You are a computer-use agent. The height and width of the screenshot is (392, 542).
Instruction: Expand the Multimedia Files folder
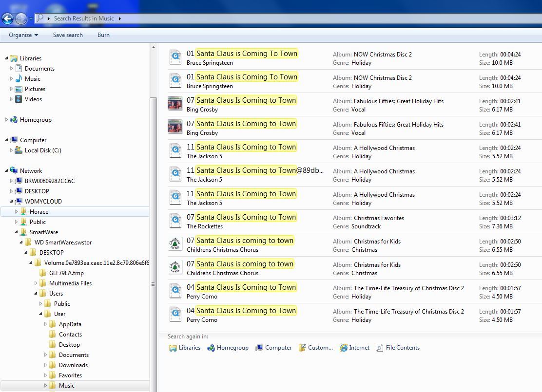(x=36, y=283)
